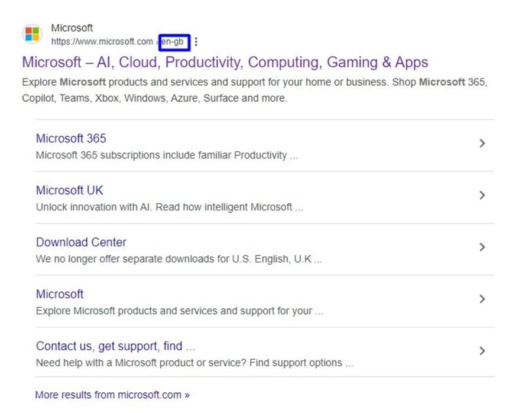Expand the chevron on the Download Center row
The image size is (532, 413).
482,247
